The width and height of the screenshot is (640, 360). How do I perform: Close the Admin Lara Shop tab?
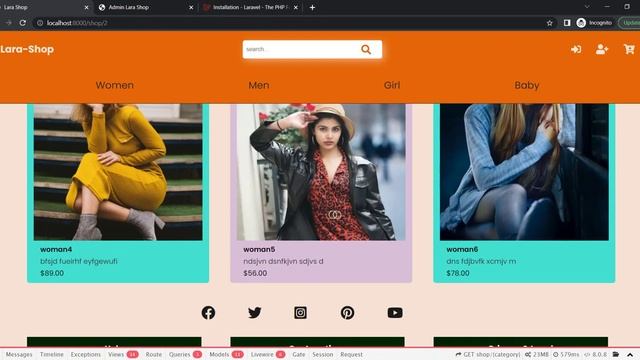pyautogui.click(x=191, y=7)
